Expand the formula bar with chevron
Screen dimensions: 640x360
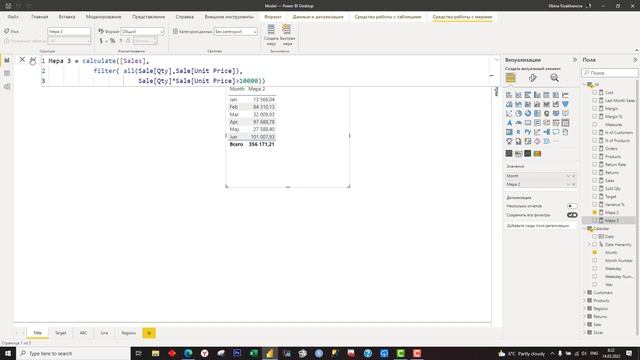click(496, 60)
